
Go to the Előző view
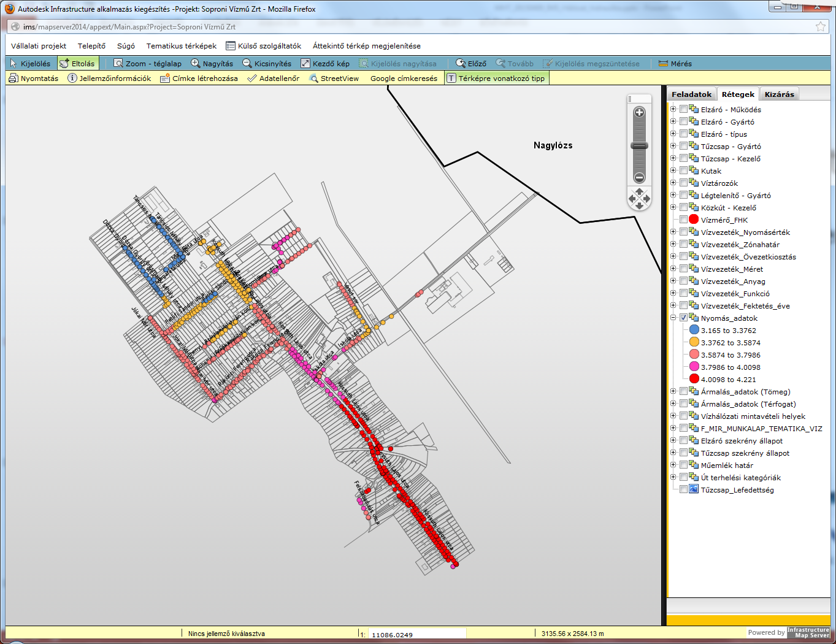pos(471,63)
